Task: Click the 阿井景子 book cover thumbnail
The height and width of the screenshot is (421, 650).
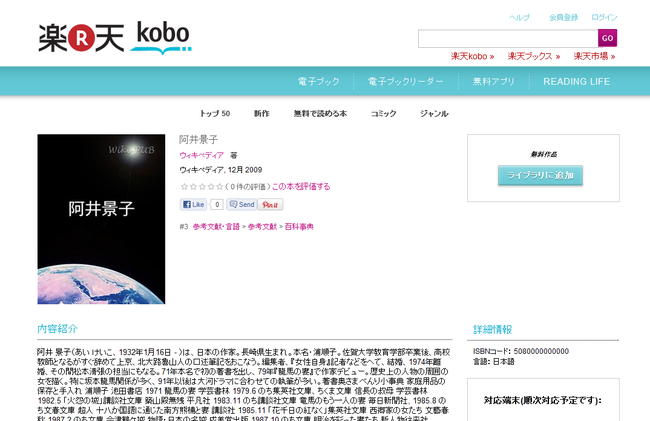Action: coord(101,219)
